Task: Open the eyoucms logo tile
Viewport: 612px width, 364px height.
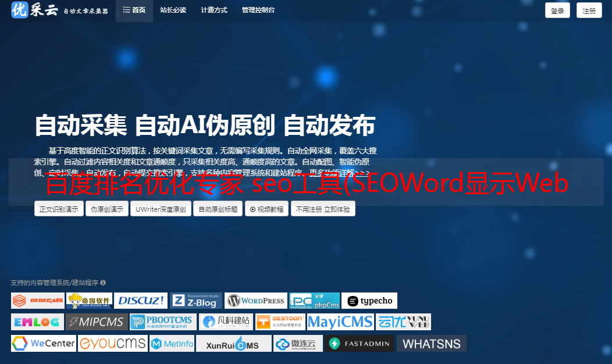Action: [113, 343]
